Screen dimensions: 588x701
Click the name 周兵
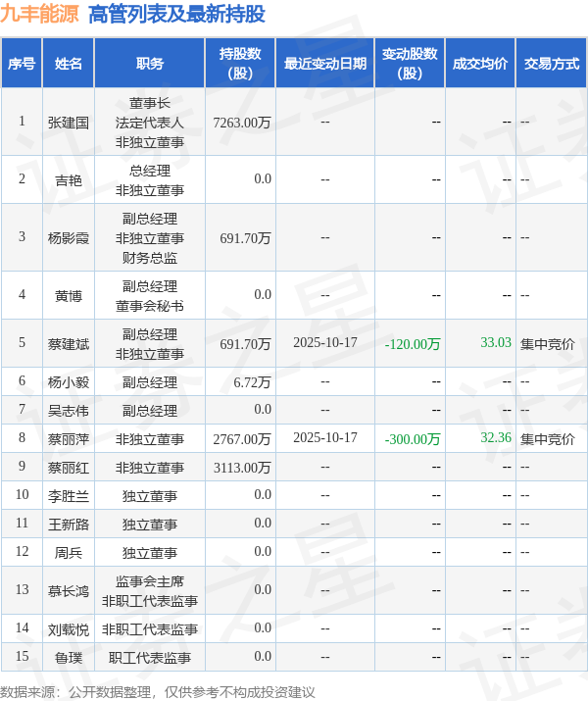pos(69,553)
